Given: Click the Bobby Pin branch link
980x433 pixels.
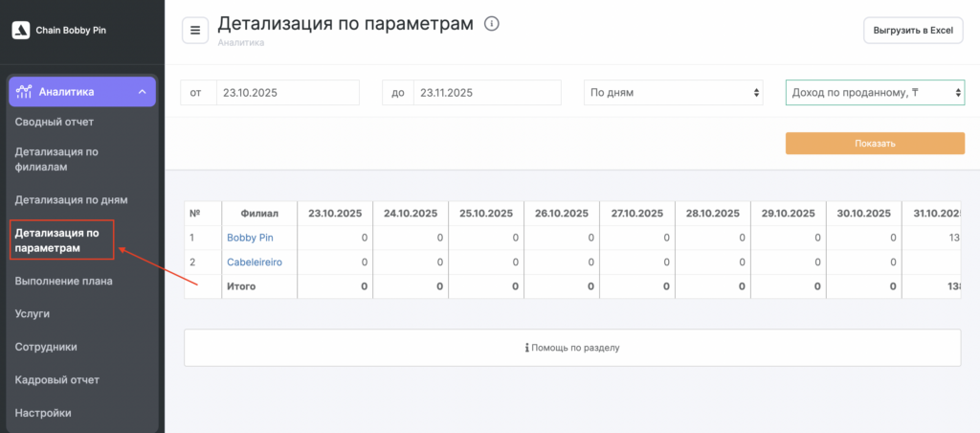Looking at the screenshot, I should coord(250,237).
